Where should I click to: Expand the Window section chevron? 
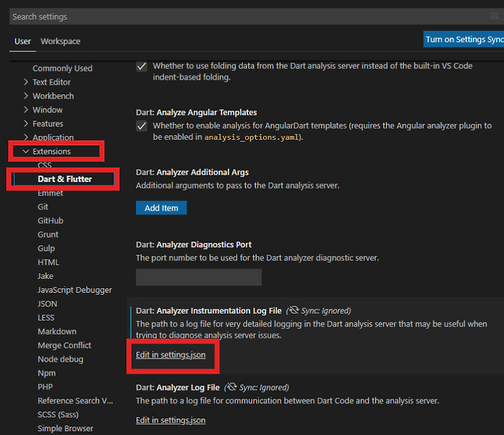coord(26,110)
